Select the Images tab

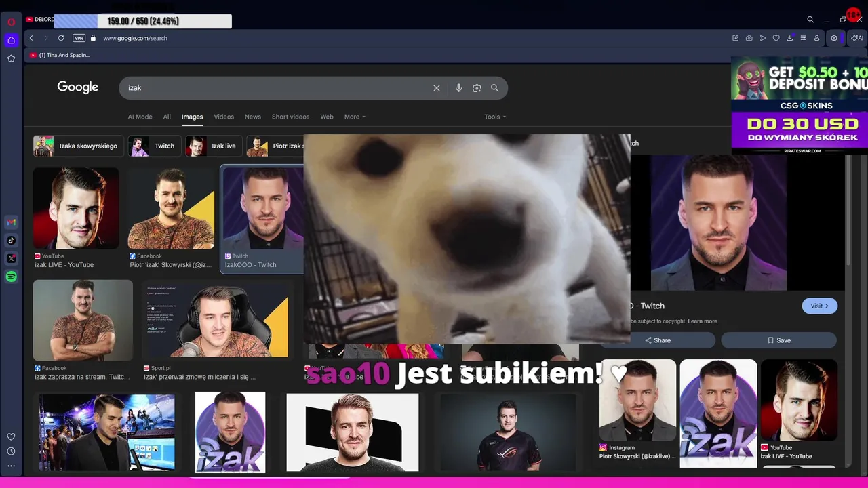tap(192, 117)
